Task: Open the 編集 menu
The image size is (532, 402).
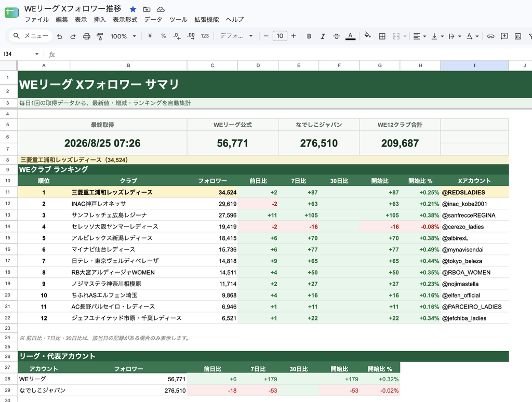Action: point(62,20)
